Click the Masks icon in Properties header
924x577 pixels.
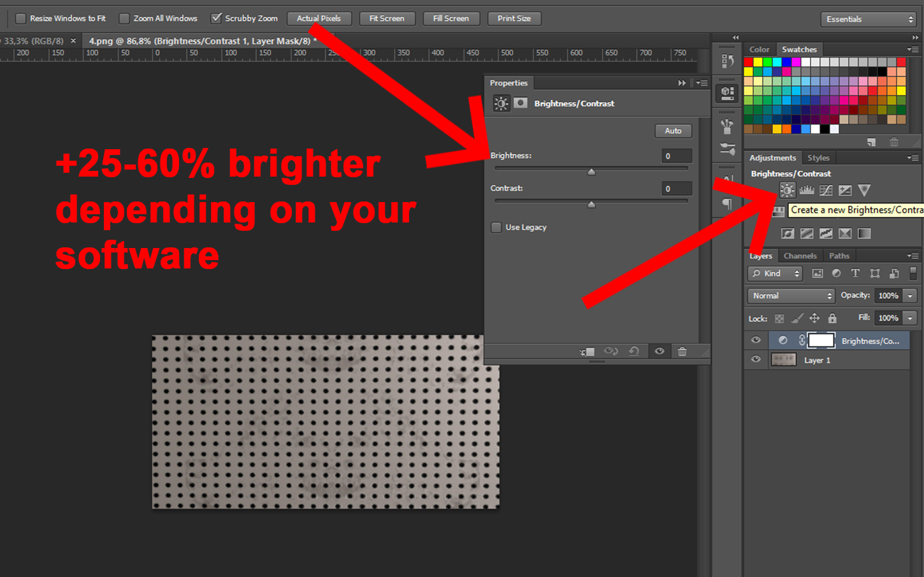(521, 103)
